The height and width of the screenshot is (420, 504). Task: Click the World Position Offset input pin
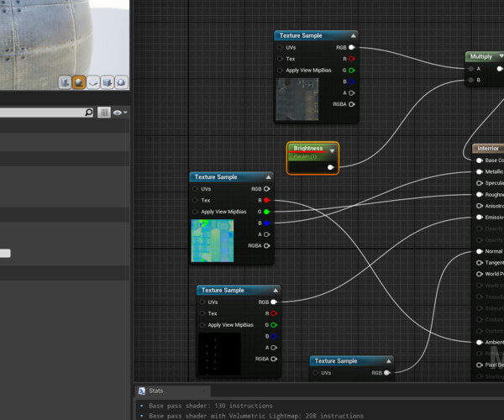click(480, 274)
